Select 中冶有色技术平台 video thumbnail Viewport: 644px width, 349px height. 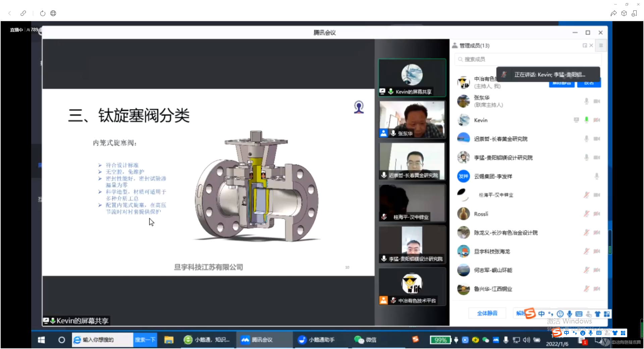[412, 287]
